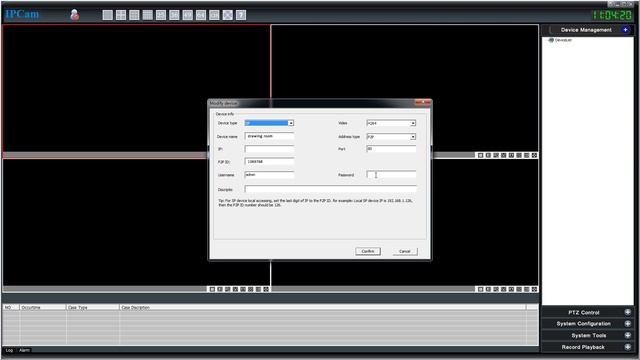
Task: Expand the System Tools panel
Action: point(628,335)
